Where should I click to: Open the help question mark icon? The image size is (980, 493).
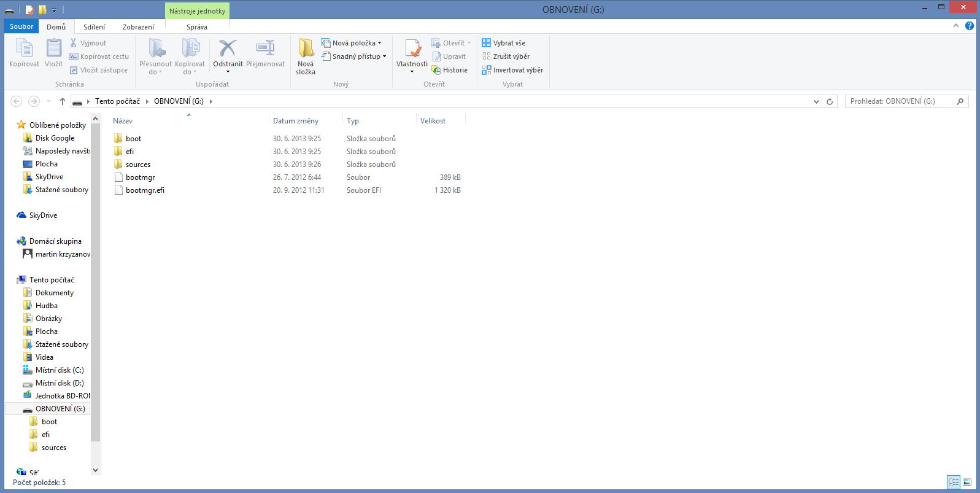[969, 26]
